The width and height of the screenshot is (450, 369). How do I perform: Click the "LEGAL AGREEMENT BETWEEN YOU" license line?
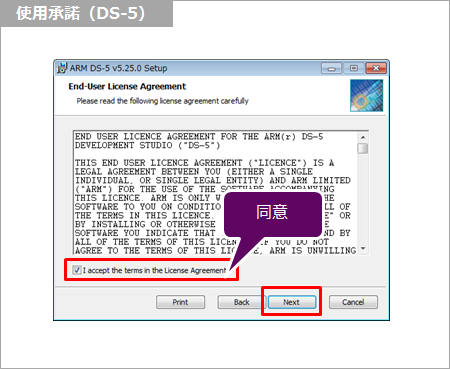click(x=194, y=172)
